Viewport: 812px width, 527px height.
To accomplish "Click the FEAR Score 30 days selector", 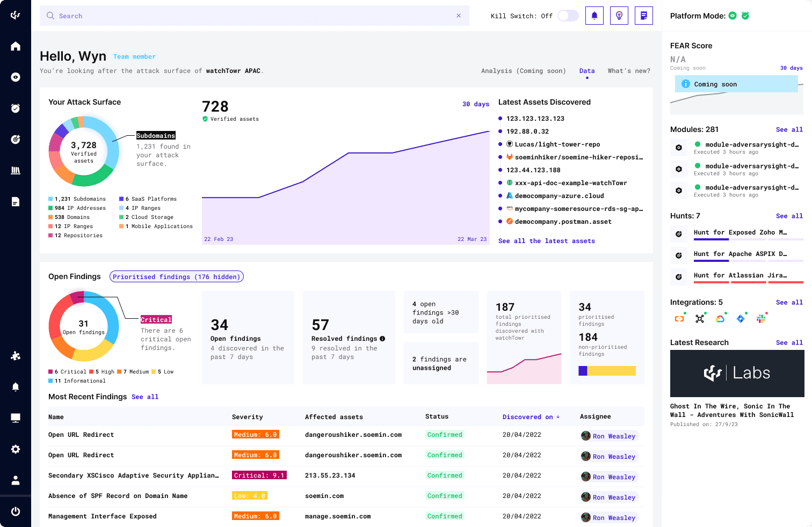I will [x=792, y=68].
